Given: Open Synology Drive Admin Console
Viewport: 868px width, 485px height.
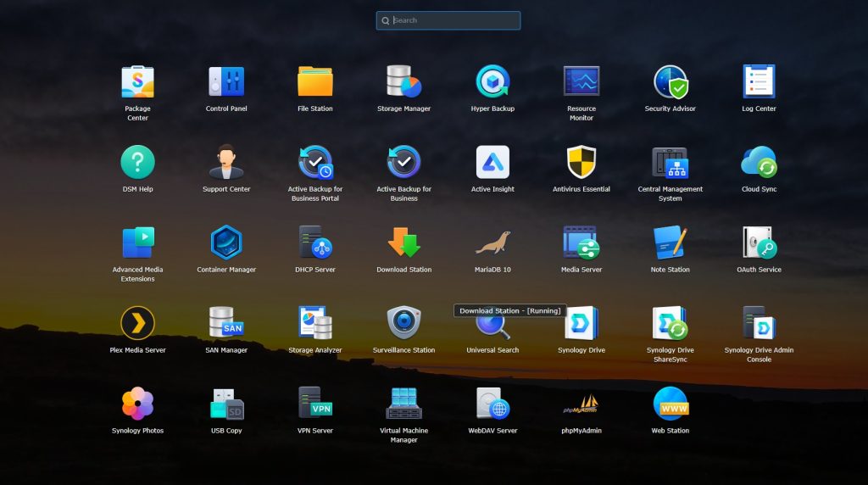Looking at the screenshot, I should click(759, 323).
